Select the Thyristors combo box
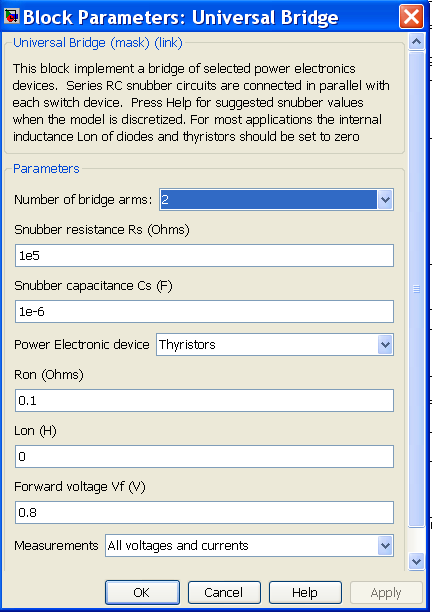Viewport: 432px width, 614px height. pos(275,345)
